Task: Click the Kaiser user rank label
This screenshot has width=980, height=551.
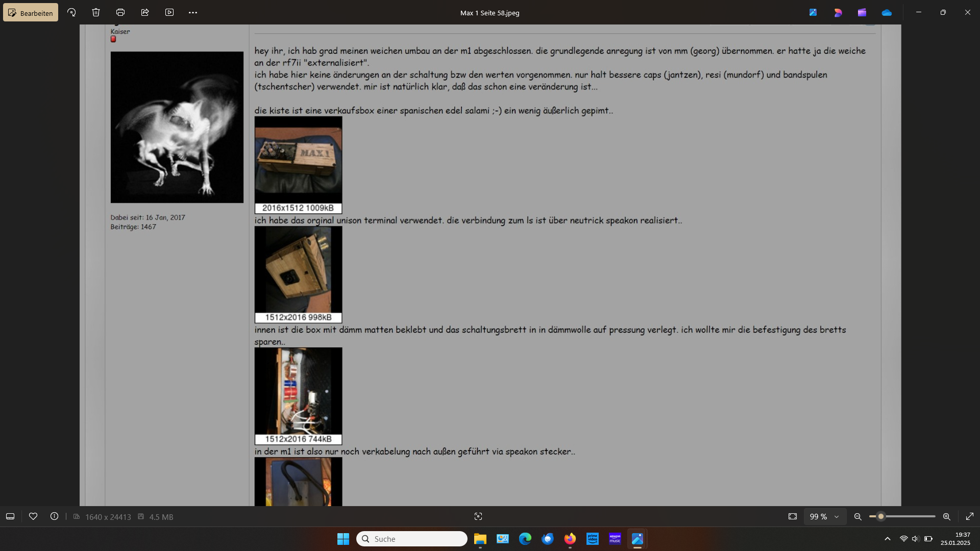Action: 120,31
